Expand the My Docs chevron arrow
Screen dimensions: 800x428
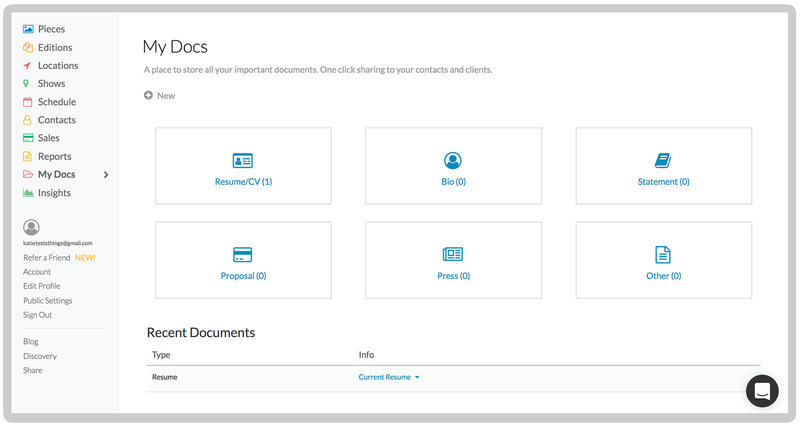106,175
